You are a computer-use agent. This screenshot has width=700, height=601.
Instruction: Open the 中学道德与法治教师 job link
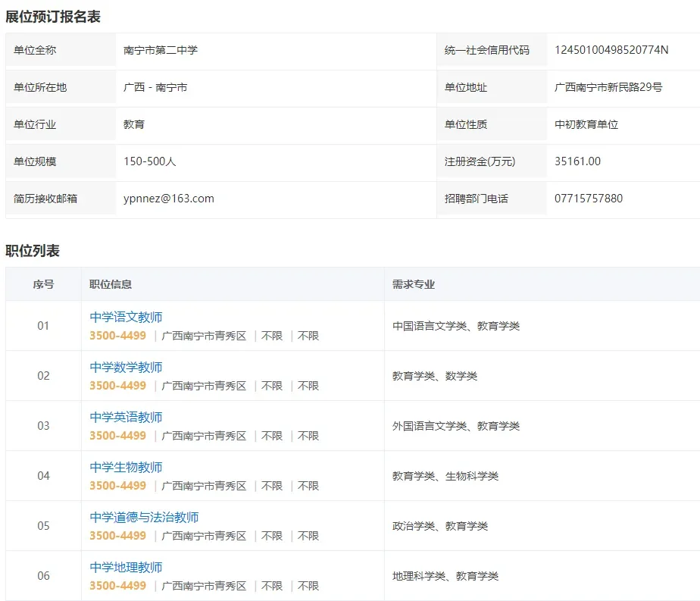144,517
